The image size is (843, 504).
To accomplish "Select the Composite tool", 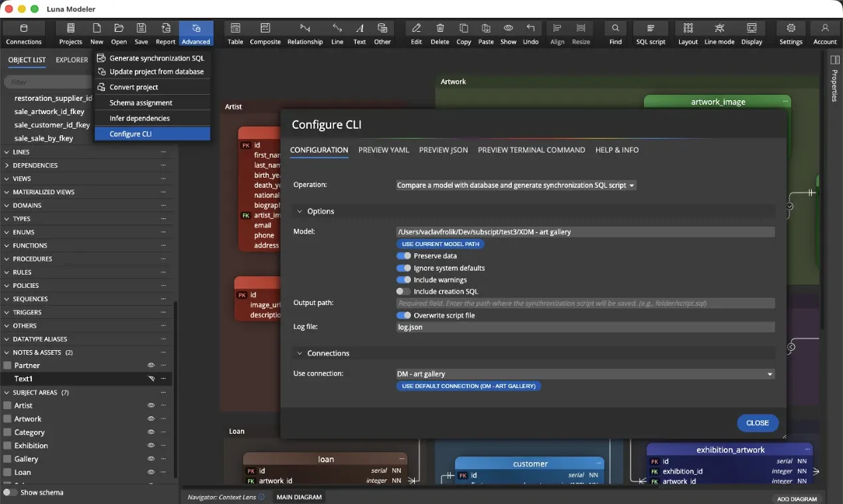I will 265,34.
